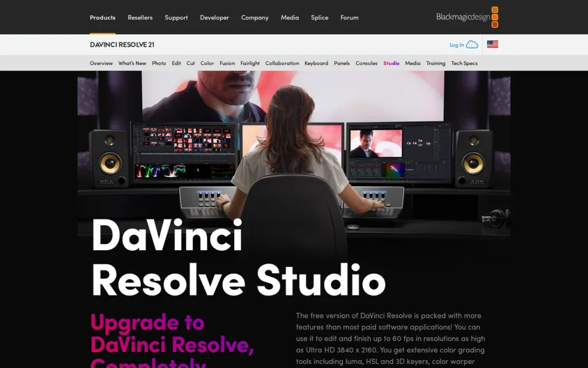Select the highlighted Studio tab
This screenshot has width=588, height=368.
coord(391,63)
